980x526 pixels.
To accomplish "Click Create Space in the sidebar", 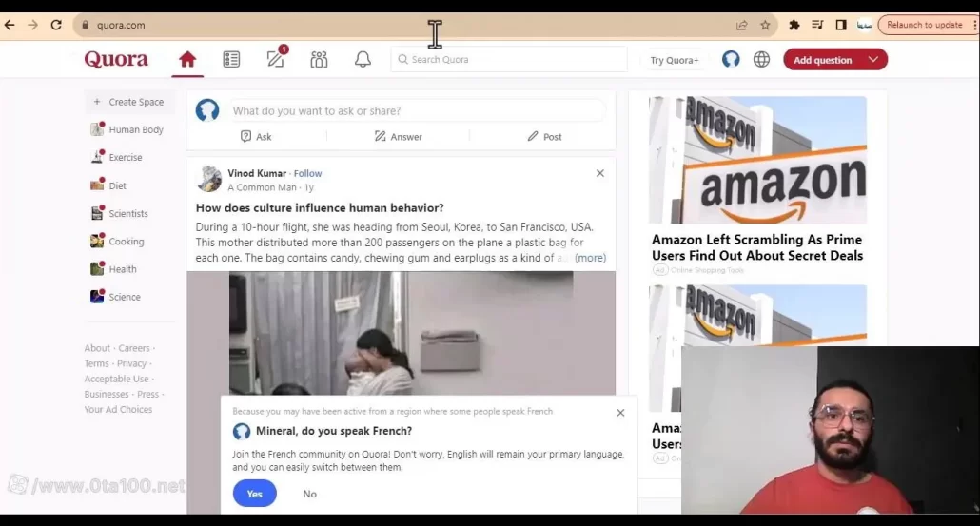I will pos(135,102).
